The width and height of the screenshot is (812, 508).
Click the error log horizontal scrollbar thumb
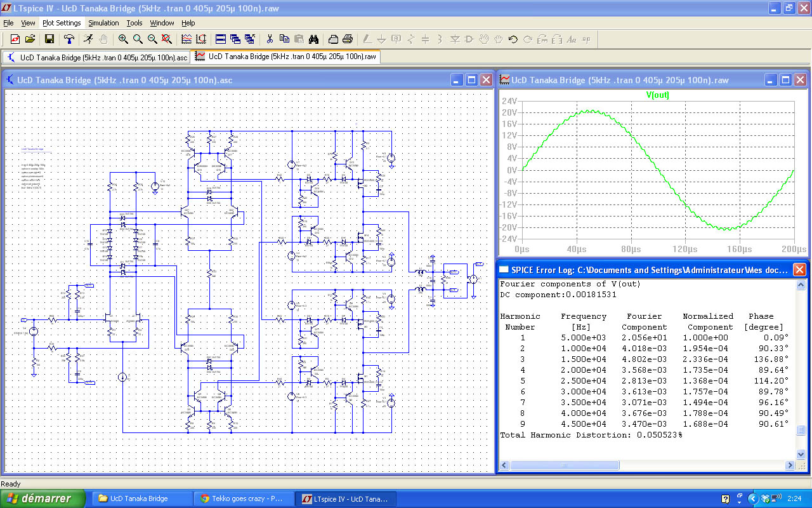point(565,465)
